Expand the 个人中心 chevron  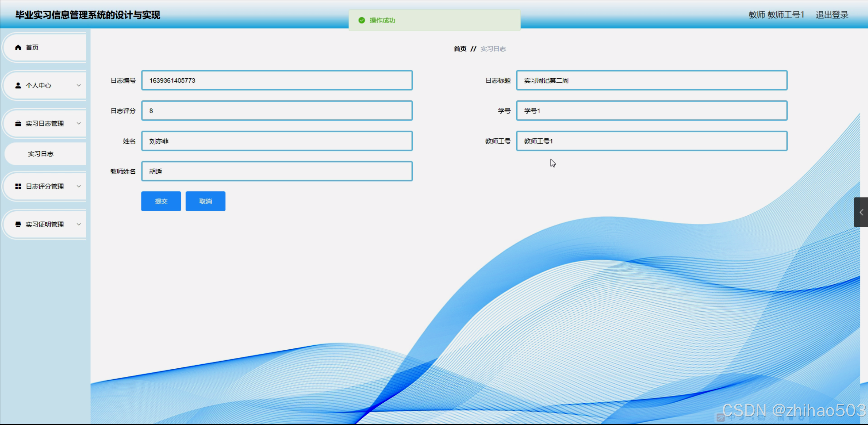tap(79, 85)
